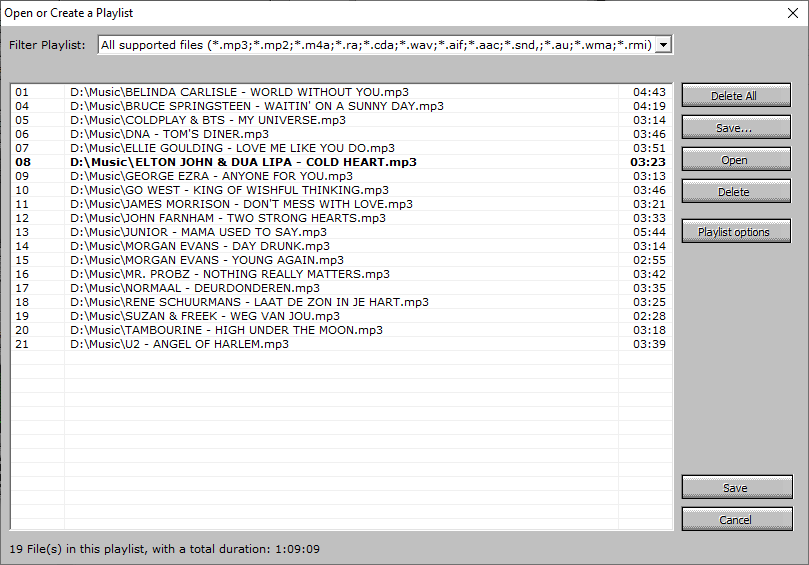The height and width of the screenshot is (565, 809).
Task: Select U2 Angel Of Harlem track
Action: [x=180, y=344]
